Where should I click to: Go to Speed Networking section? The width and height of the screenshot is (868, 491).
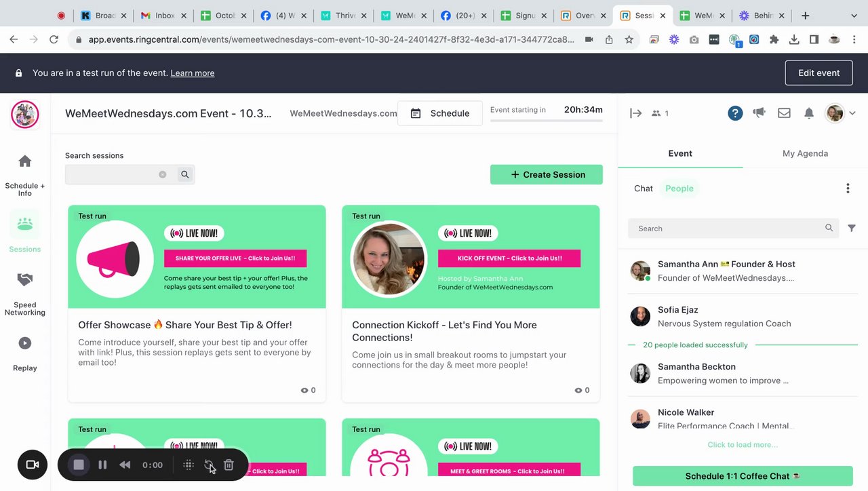tap(24, 294)
